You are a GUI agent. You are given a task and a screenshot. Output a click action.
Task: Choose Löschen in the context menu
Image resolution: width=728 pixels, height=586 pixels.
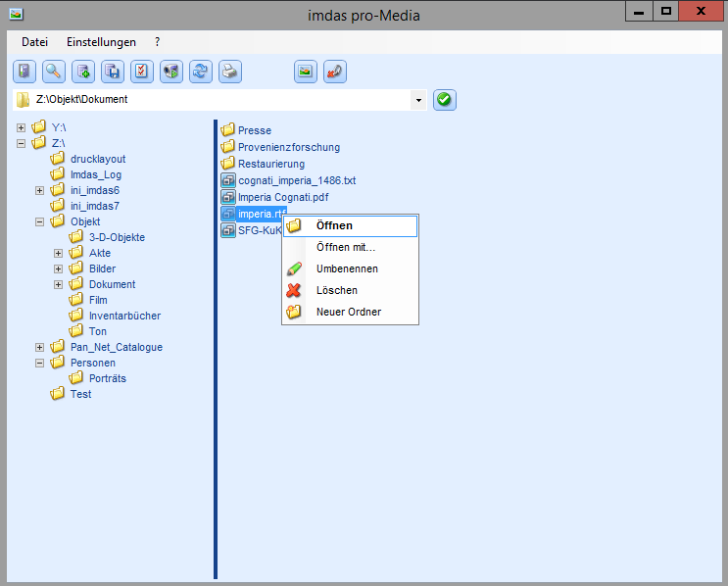point(350,290)
